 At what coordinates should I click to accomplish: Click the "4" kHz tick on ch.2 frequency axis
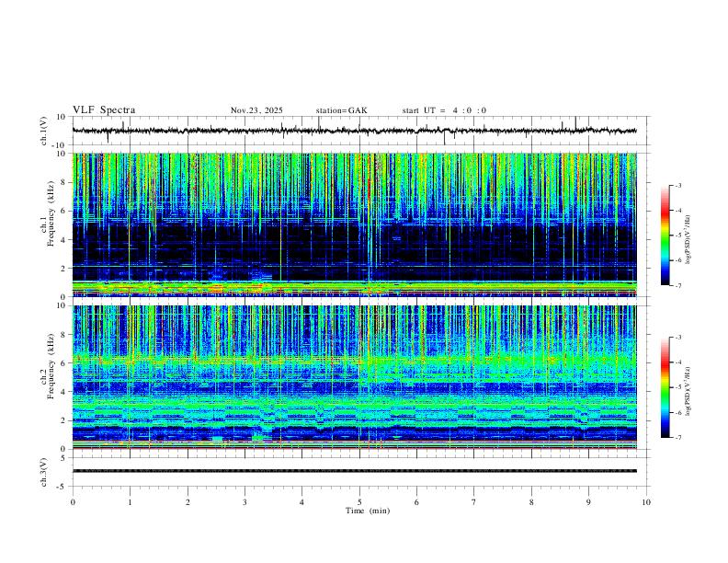pyautogui.click(x=63, y=392)
